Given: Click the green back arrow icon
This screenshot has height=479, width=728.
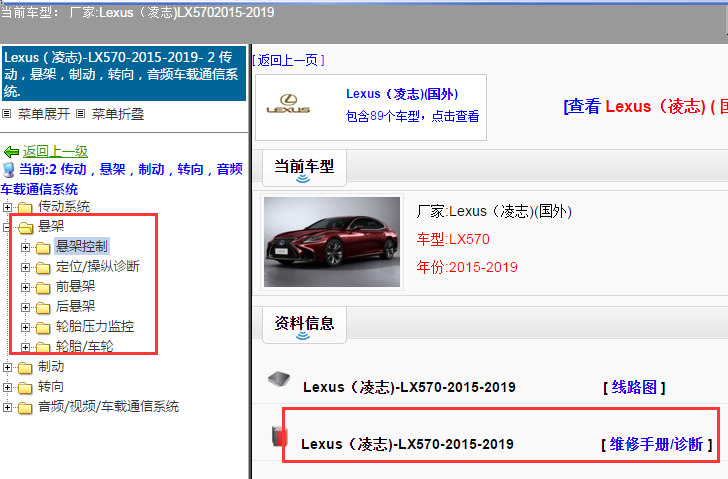Looking at the screenshot, I should tap(11, 152).
